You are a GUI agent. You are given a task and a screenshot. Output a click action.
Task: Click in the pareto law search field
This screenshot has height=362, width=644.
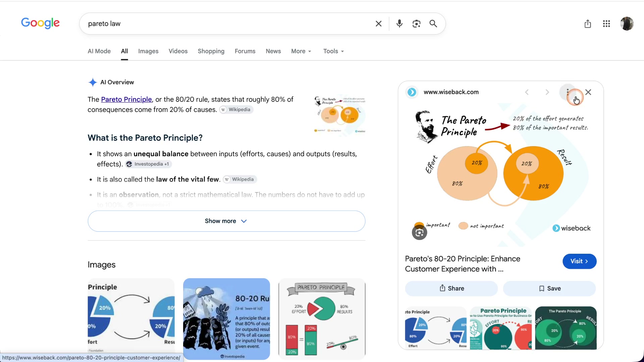[x=228, y=24]
